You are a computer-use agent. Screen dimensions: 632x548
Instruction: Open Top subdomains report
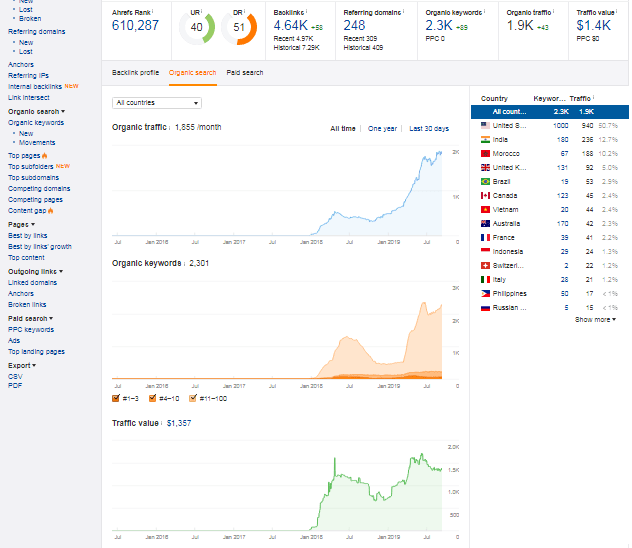click(x=33, y=178)
